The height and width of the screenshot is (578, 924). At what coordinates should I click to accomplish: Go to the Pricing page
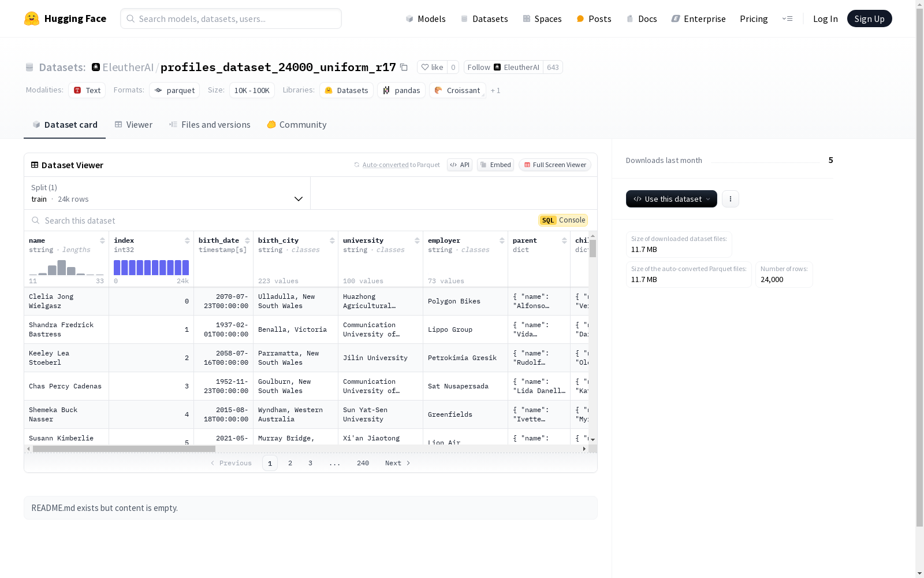point(754,18)
